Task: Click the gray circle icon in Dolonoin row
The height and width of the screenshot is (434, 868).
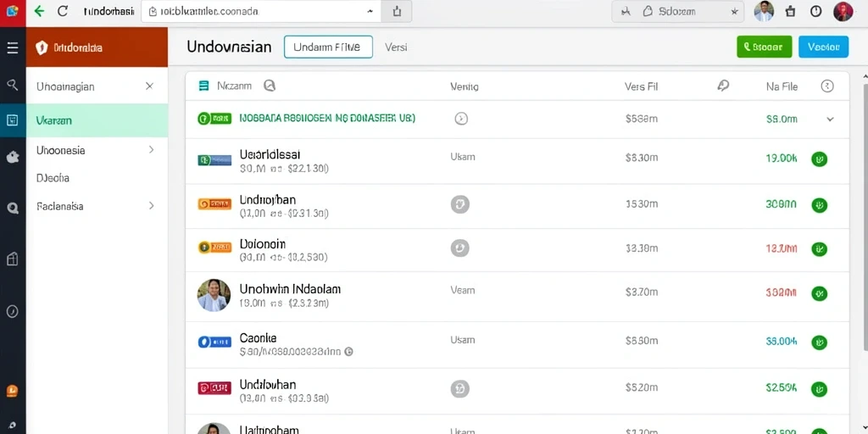Action: pos(460,248)
